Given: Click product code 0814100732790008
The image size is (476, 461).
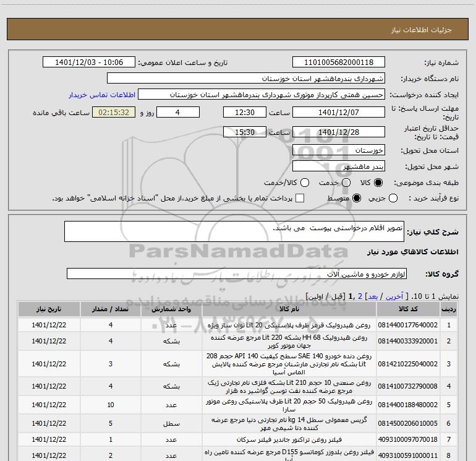Looking at the screenshot, I should (408, 386).
